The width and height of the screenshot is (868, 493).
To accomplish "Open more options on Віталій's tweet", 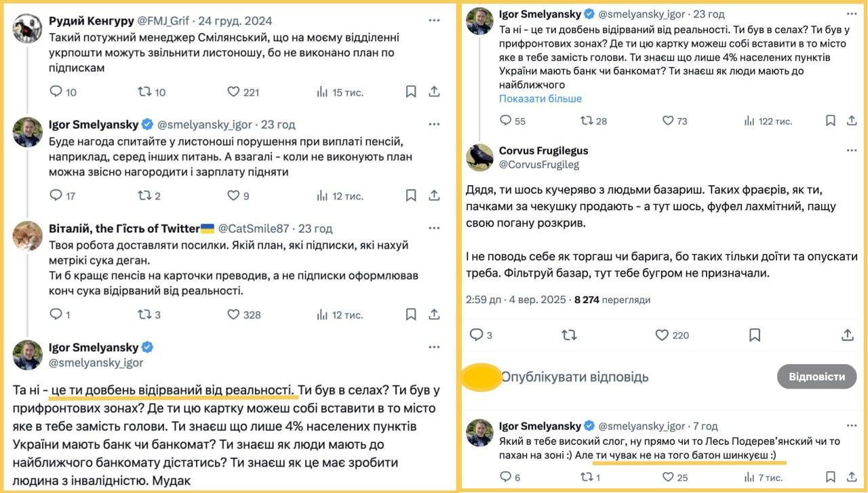I will [x=435, y=228].
